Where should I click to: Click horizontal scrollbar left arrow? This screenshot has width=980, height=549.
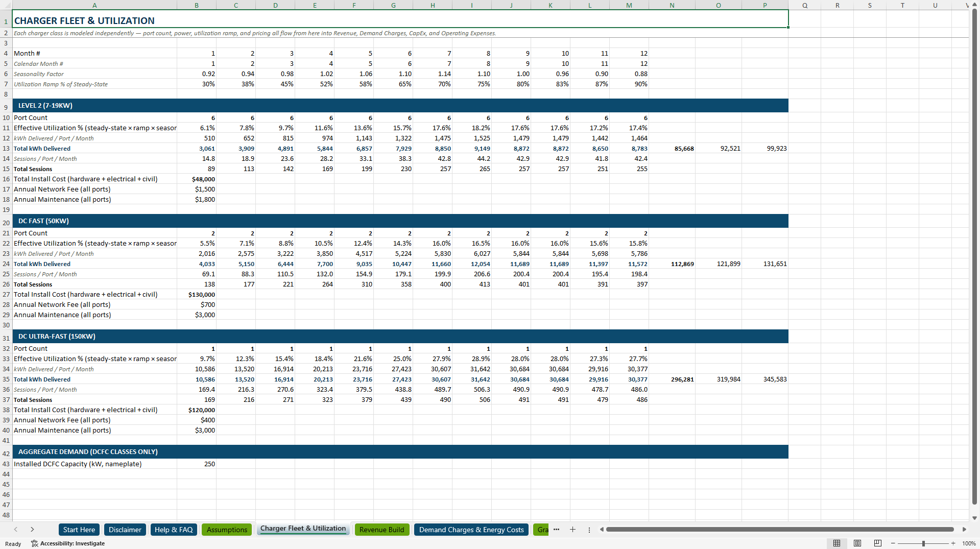[602, 530]
